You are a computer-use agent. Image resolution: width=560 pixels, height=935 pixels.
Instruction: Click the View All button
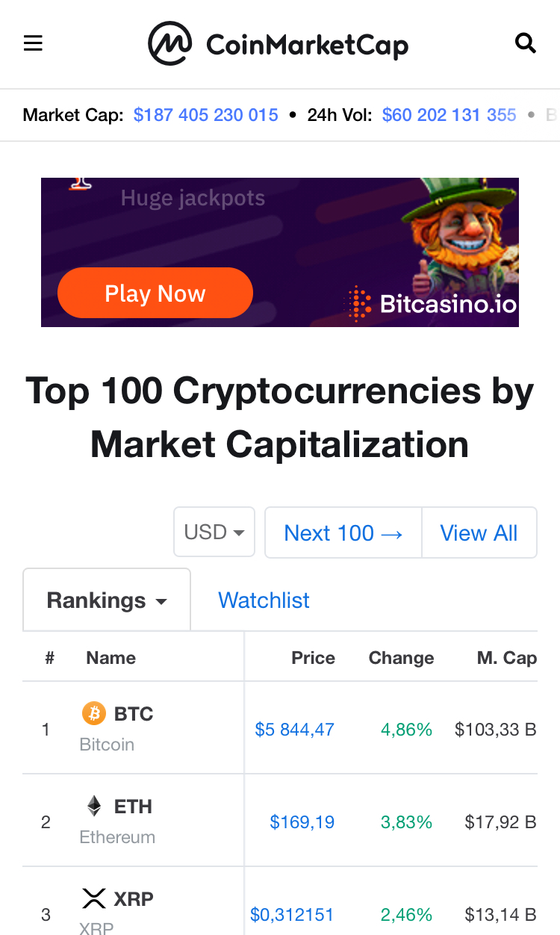[479, 532]
